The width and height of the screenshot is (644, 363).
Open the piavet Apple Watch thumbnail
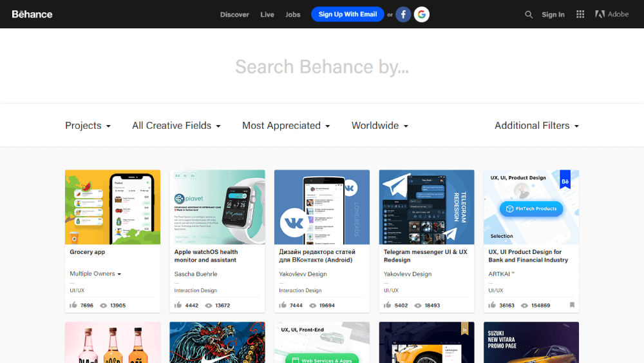pyautogui.click(x=217, y=207)
